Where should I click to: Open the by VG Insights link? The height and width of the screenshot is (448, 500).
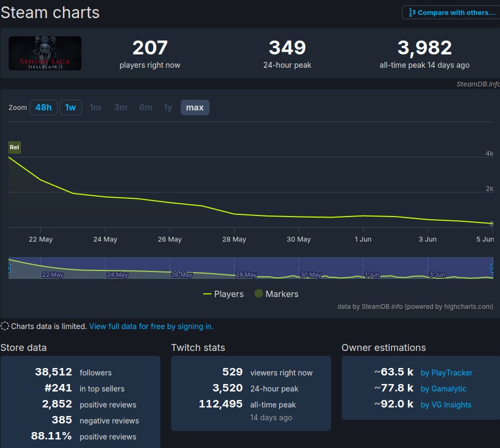446,405
